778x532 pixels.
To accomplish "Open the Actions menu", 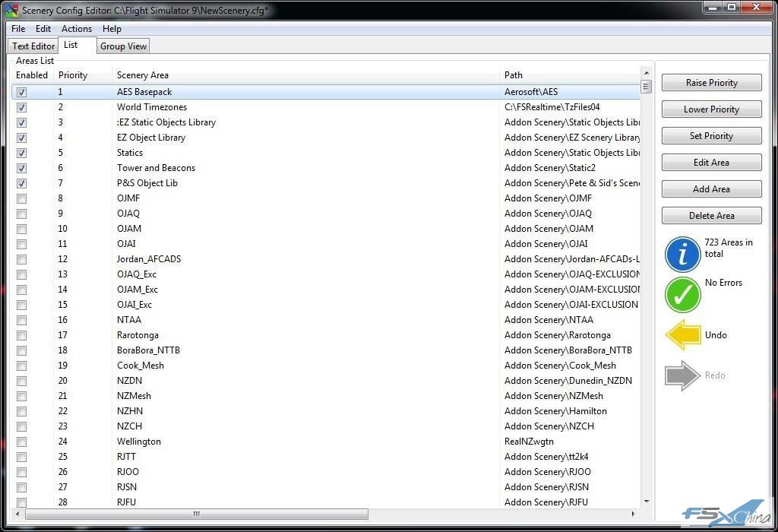I will point(77,29).
